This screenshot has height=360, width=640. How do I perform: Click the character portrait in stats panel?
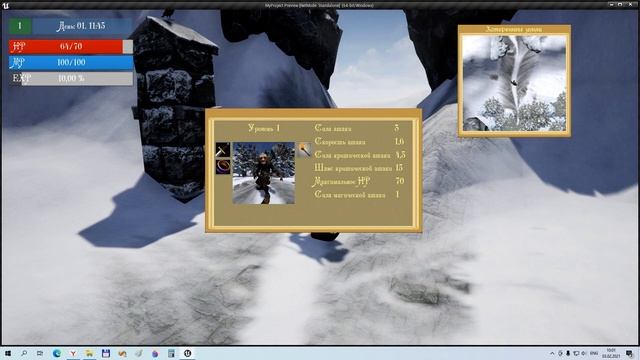pos(264,173)
